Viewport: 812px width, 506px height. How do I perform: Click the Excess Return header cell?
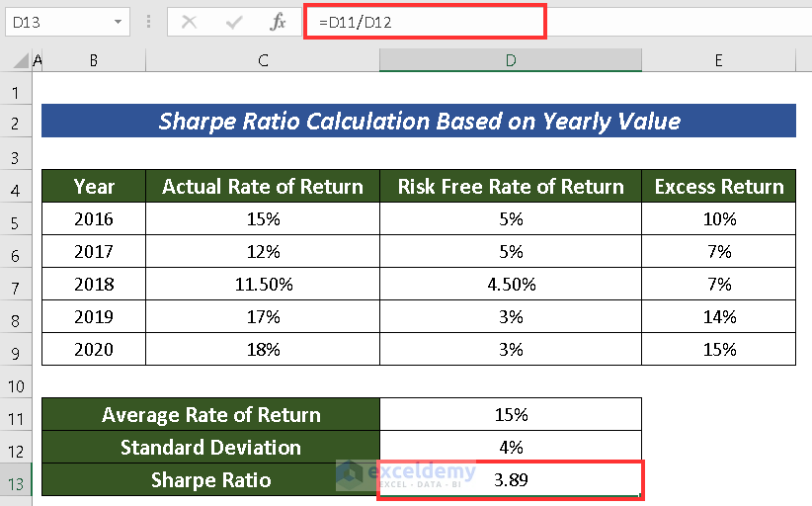tap(719, 186)
